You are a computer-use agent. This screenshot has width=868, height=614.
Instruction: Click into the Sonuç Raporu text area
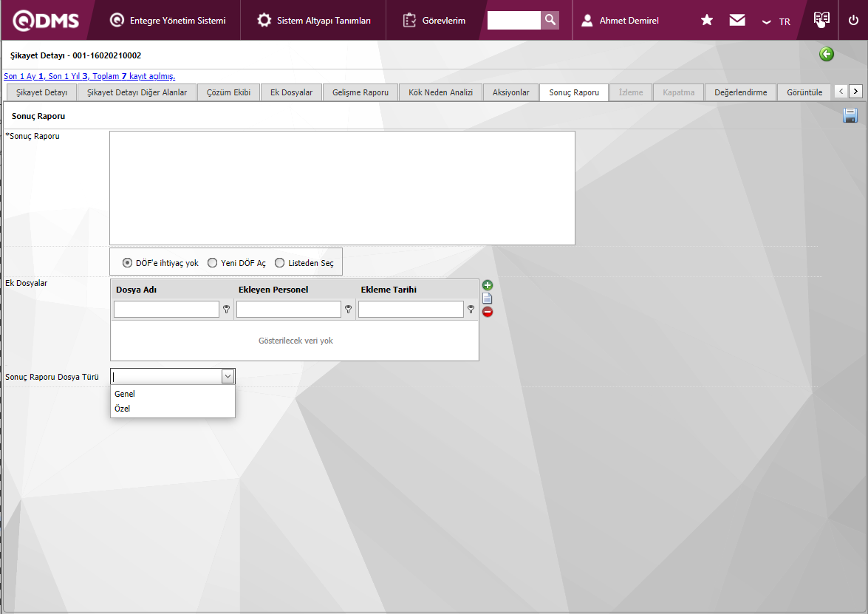(x=342, y=188)
